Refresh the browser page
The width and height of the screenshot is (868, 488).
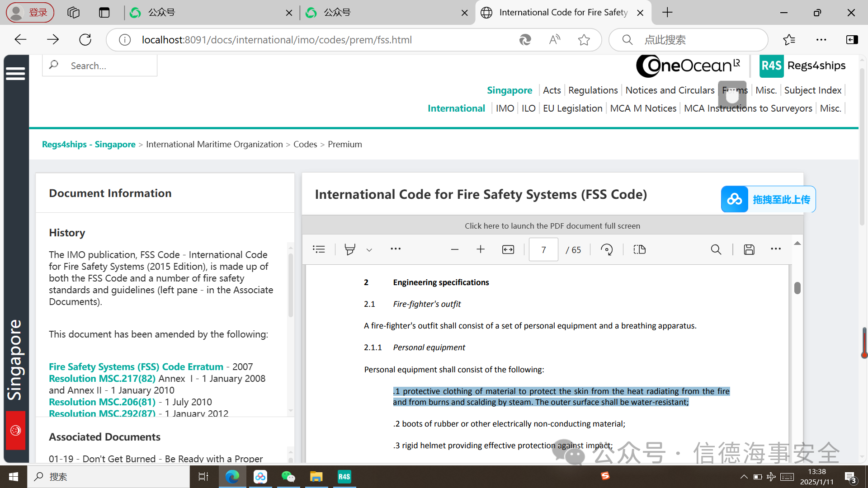(x=85, y=40)
